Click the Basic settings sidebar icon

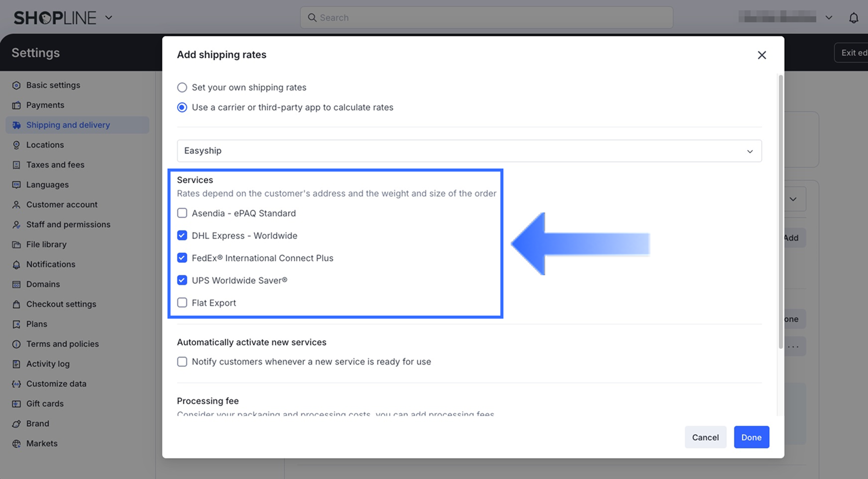[16, 85]
